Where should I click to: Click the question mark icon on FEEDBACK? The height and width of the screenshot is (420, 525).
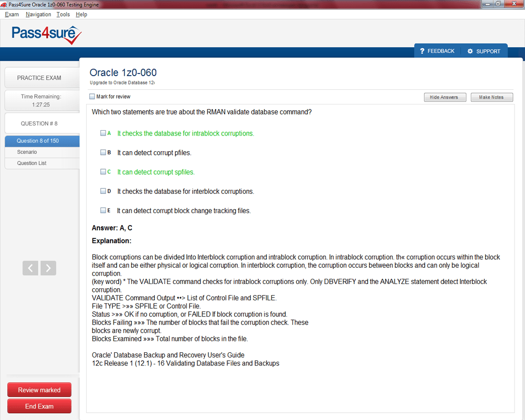point(422,50)
